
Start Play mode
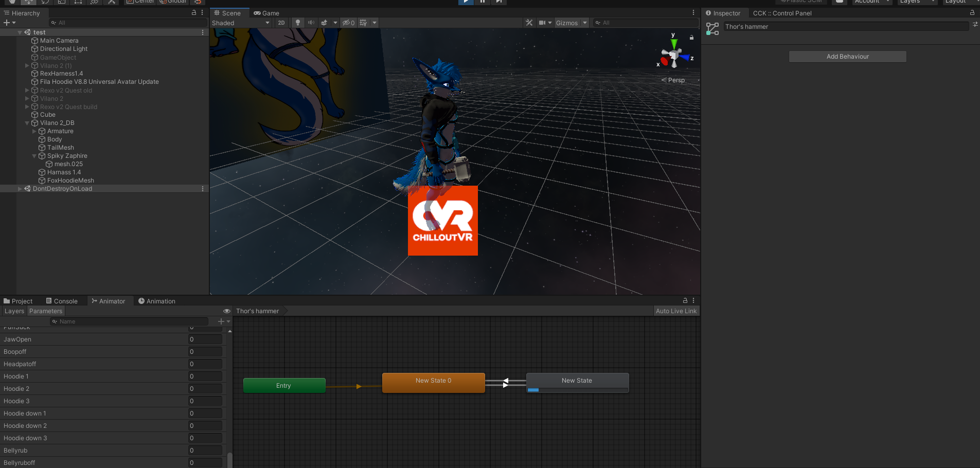[466, 2]
